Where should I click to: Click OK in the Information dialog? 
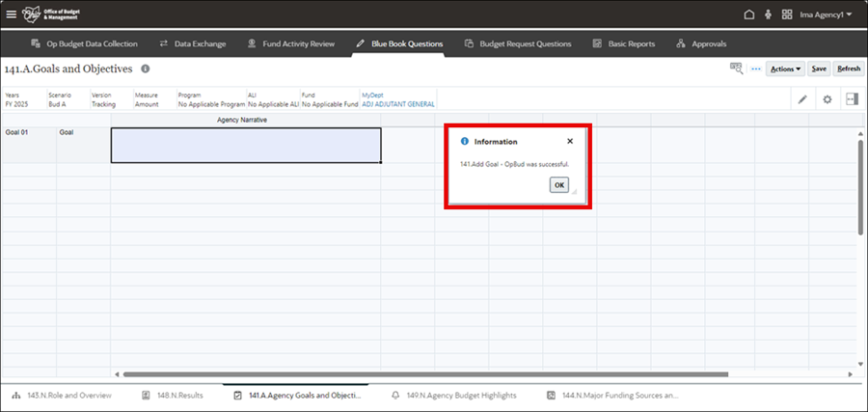(558, 185)
